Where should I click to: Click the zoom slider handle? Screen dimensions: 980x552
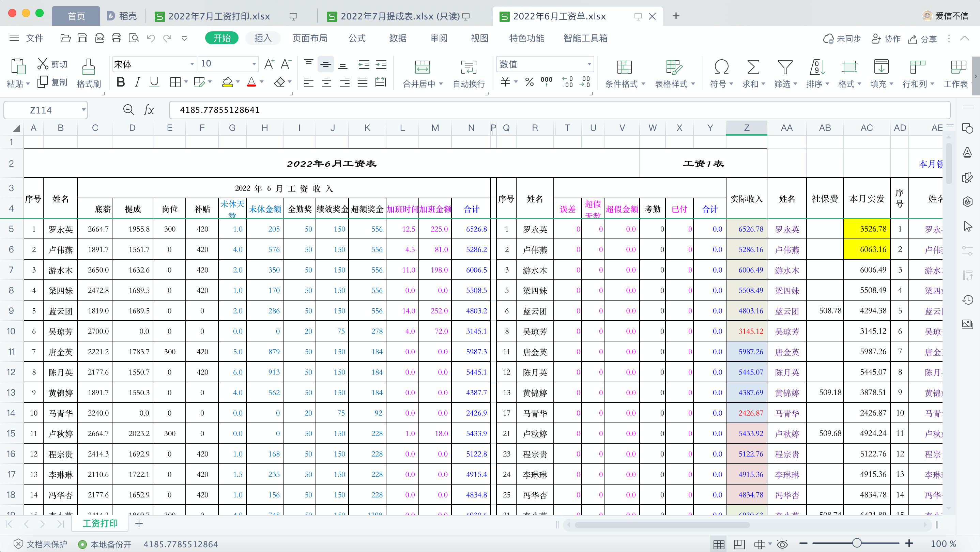click(x=856, y=543)
